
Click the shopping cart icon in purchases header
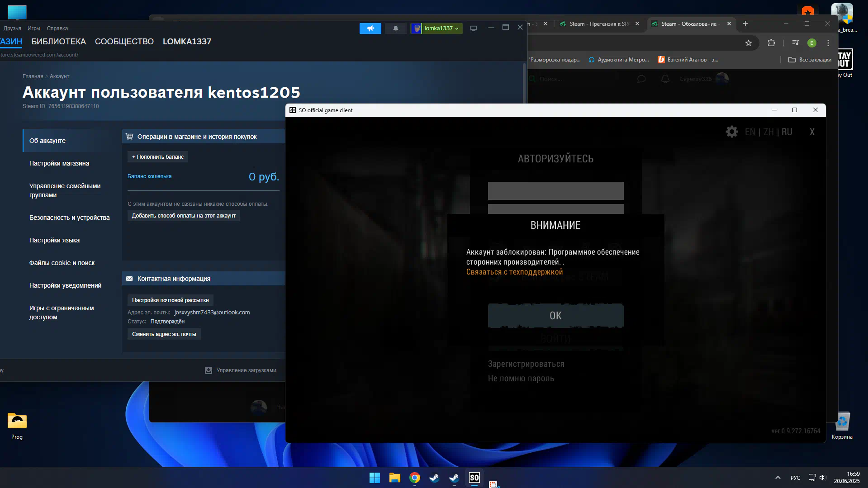pos(129,137)
